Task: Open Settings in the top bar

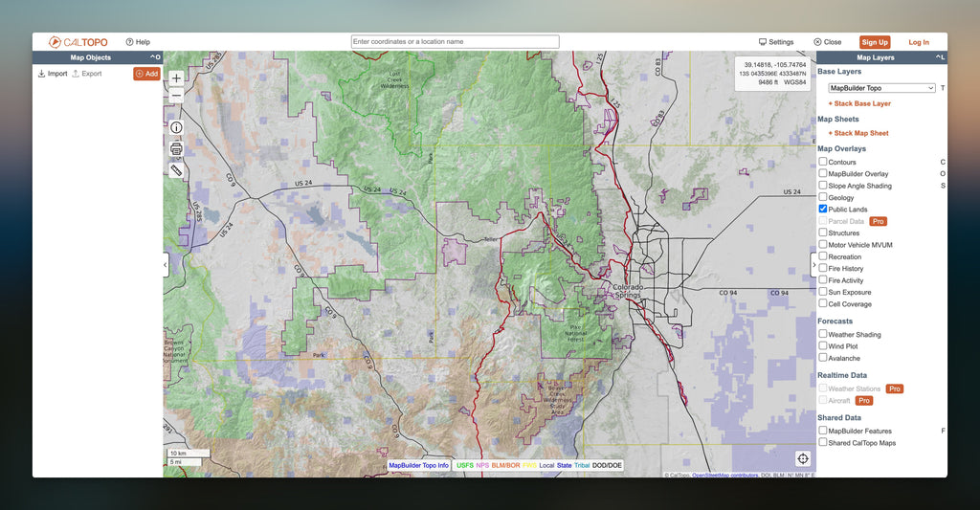Action: tap(776, 42)
